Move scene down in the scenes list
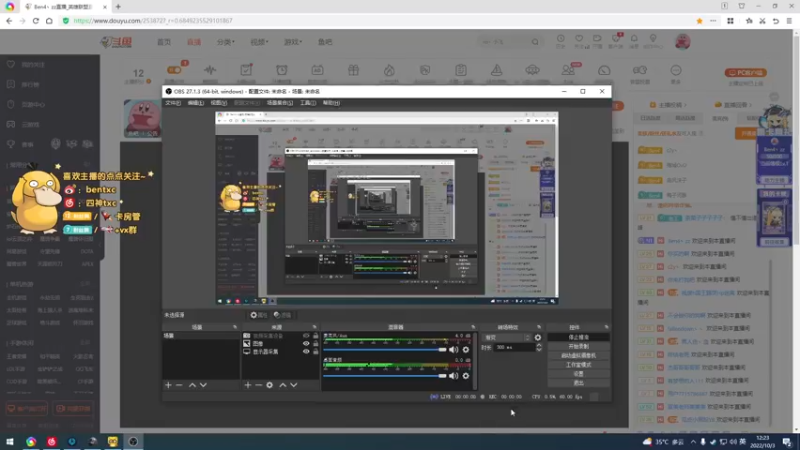The image size is (800, 450). pos(203,385)
